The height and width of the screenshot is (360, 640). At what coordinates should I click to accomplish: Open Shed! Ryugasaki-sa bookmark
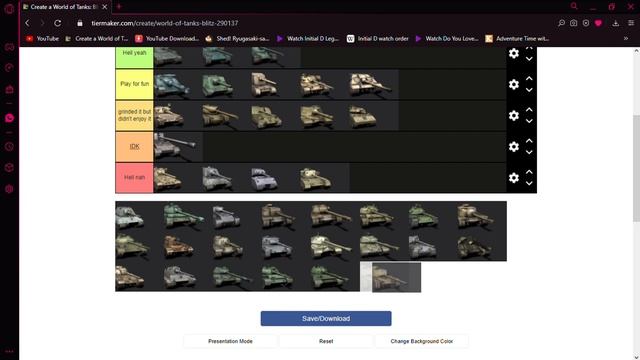[x=238, y=38]
